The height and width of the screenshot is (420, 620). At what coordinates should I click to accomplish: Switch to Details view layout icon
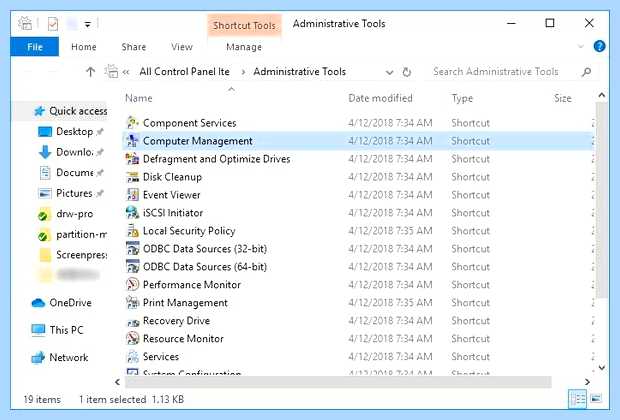tap(577, 399)
